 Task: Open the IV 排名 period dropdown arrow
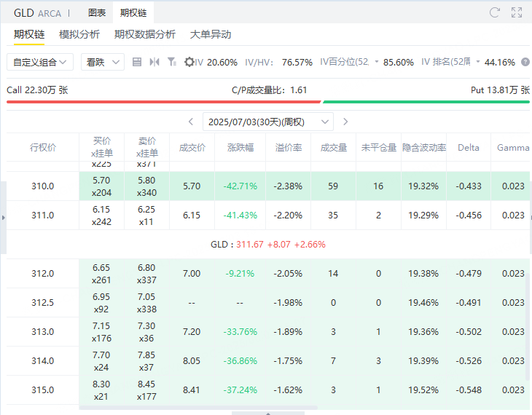point(478,62)
